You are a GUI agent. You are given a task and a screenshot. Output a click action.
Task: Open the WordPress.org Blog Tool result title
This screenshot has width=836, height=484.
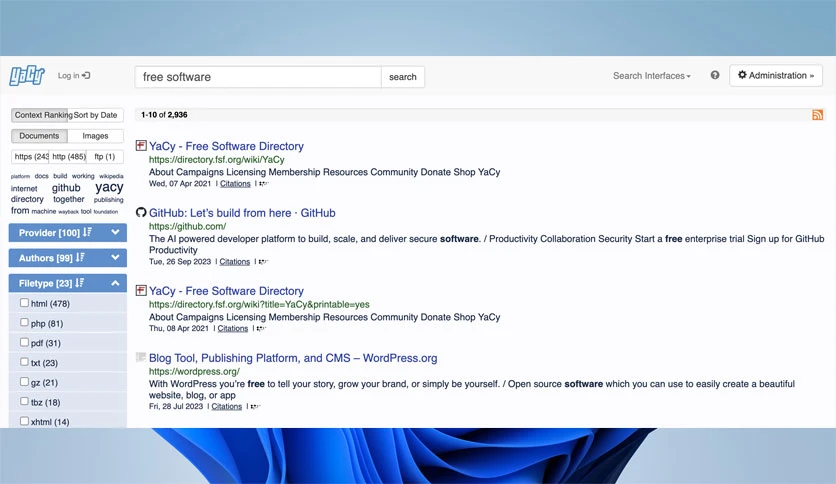pos(293,358)
